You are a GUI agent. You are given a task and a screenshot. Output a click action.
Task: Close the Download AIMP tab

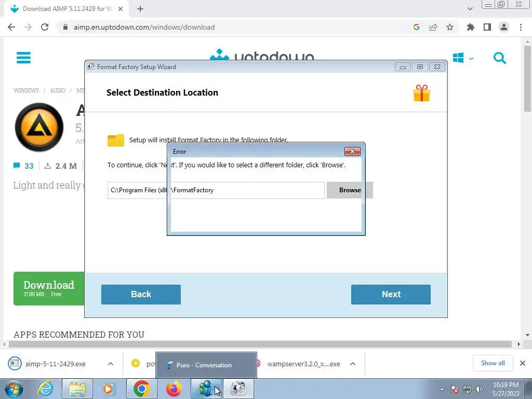[121, 9]
